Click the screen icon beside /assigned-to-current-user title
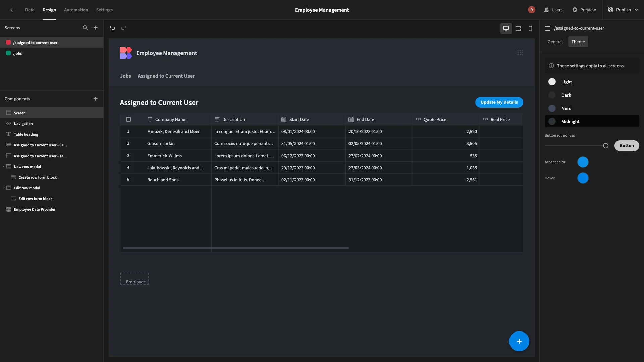The height and width of the screenshot is (362, 644). 548,28
